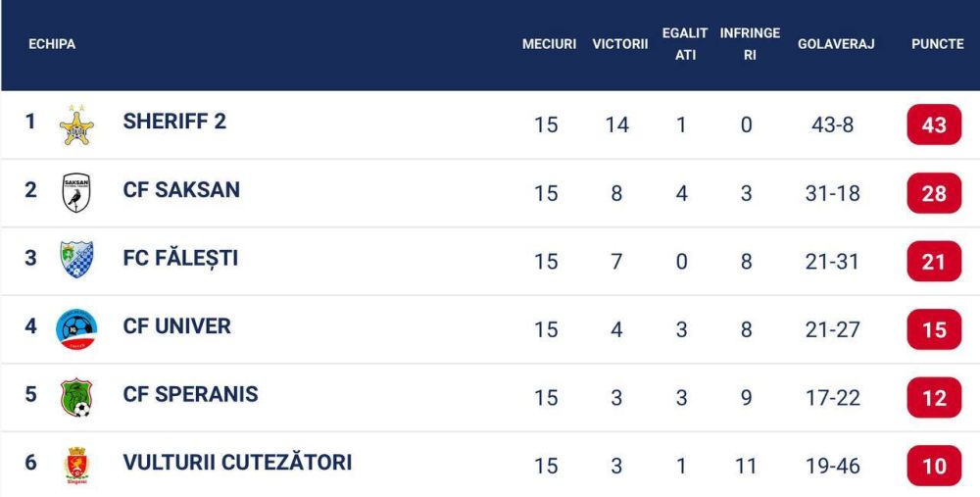The height and width of the screenshot is (497, 980).
Task: Open the CF UNIVER team name
Action: tap(176, 326)
